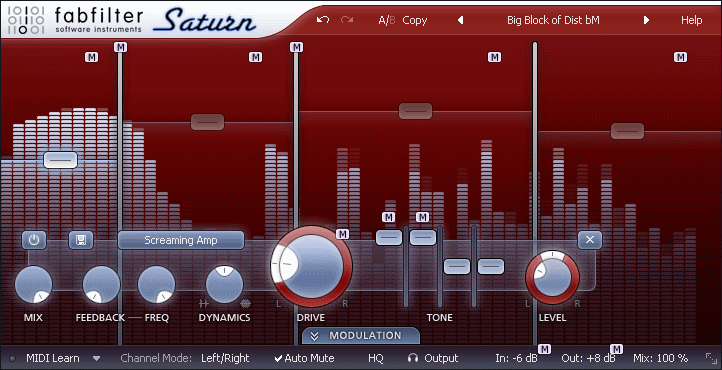This screenshot has width=722, height=370.
Task: Click the first band's top M badge
Action: (92, 57)
